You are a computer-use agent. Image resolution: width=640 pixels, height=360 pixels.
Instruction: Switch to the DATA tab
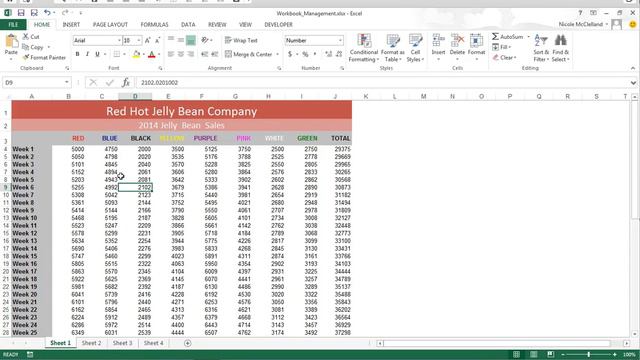tap(188, 24)
